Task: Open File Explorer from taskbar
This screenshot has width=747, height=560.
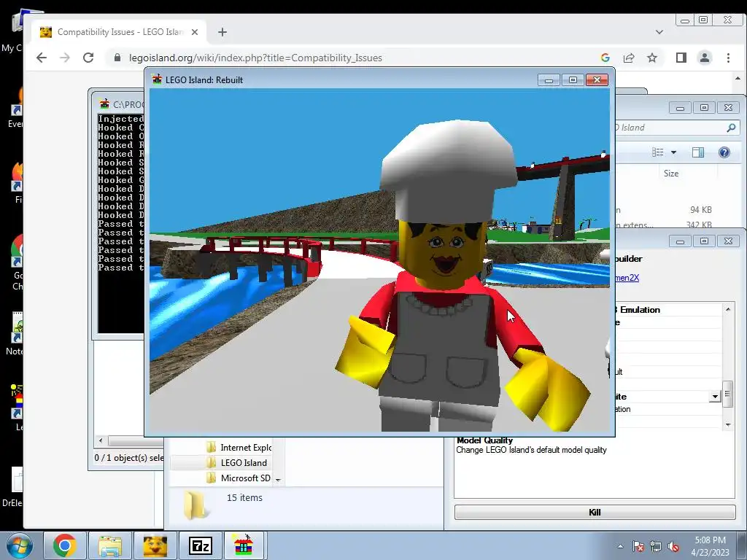Action: [x=111, y=545]
